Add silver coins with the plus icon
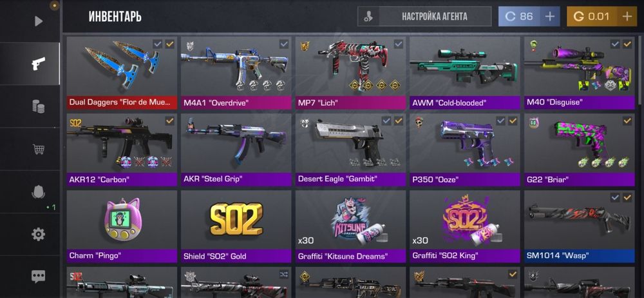The image size is (644, 298). [549, 17]
